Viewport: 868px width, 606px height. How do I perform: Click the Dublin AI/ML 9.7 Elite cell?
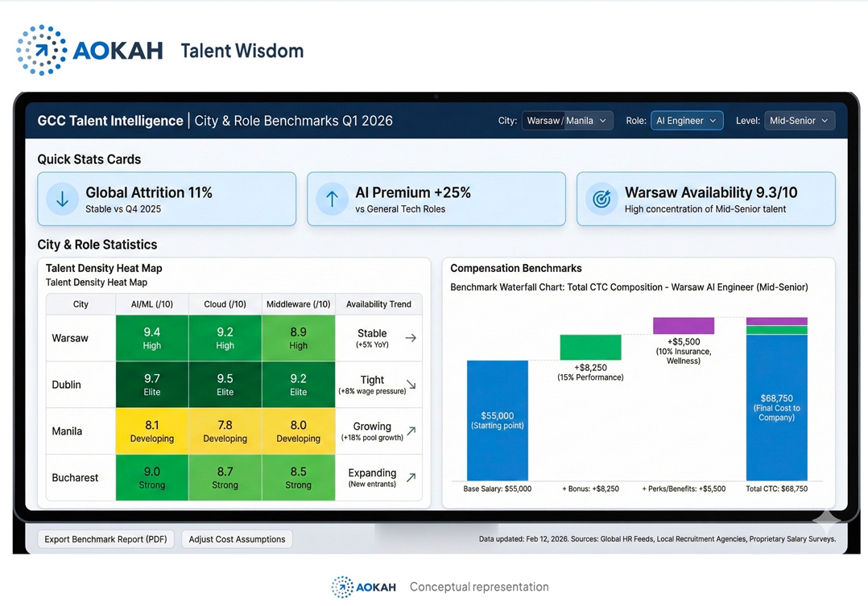tap(152, 385)
